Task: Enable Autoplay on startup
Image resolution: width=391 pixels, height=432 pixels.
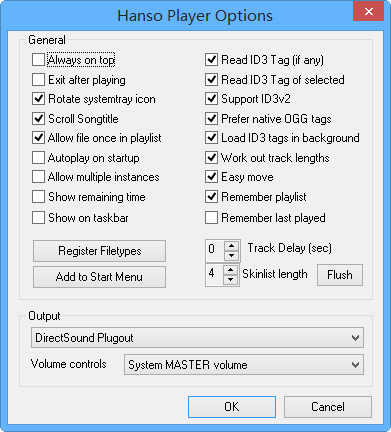Action: 38,158
